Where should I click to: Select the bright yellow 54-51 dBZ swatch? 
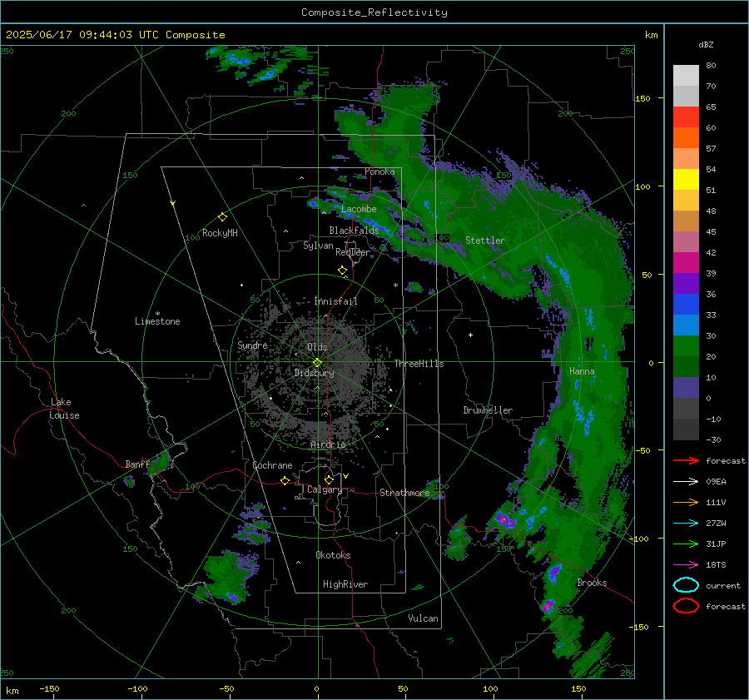[x=686, y=180]
